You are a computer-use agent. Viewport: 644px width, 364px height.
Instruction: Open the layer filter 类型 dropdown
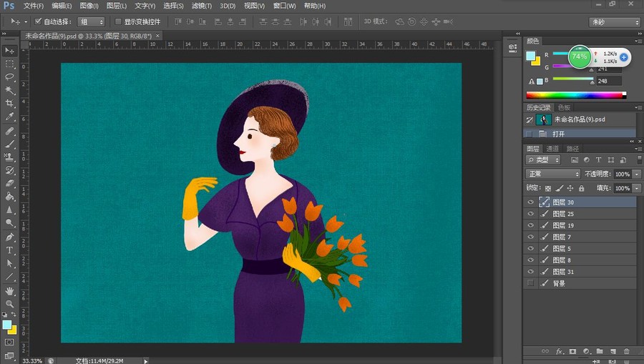[543, 160]
